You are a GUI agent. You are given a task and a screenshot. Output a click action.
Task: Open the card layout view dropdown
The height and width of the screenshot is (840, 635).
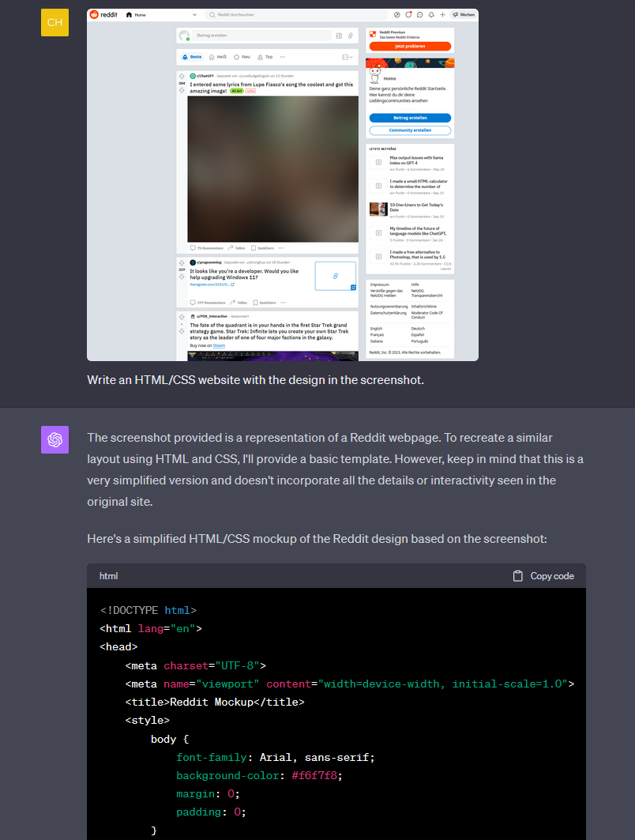pos(348,57)
